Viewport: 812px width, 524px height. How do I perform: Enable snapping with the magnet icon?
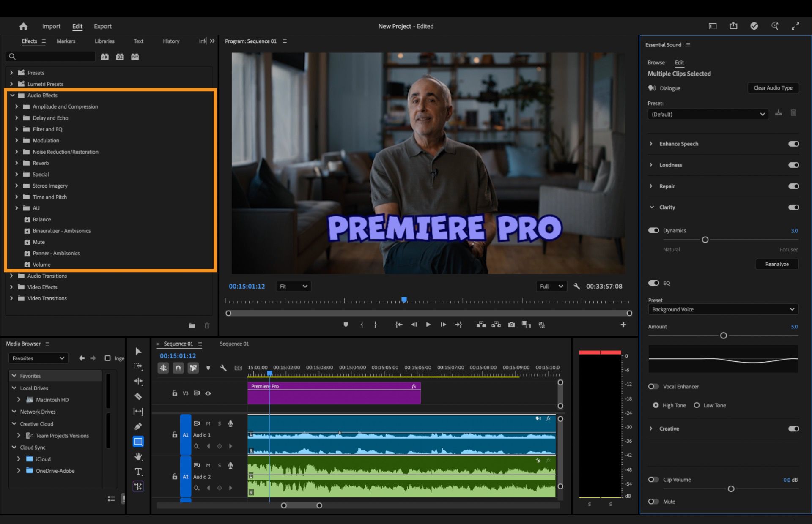(x=178, y=368)
